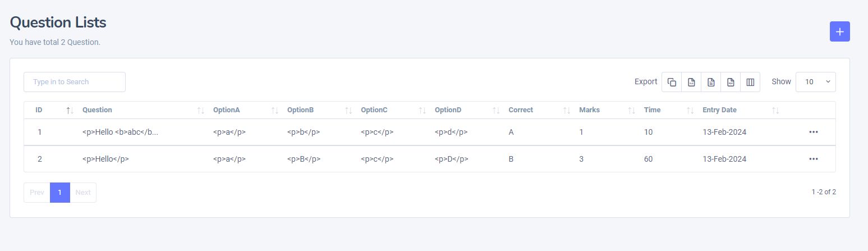Focus the Type in to Search field
The height and width of the screenshot is (251, 868).
pyautogui.click(x=75, y=82)
